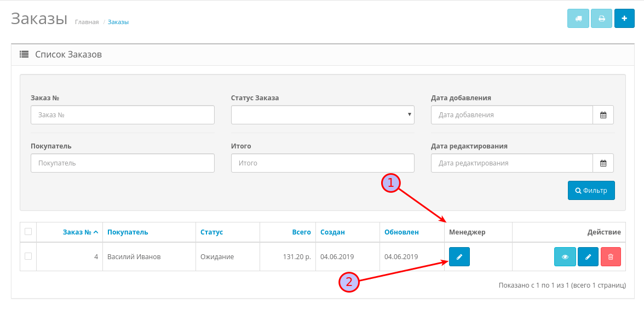
Task: Check the checkbox for order 4
Action: [x=28, y=256]
